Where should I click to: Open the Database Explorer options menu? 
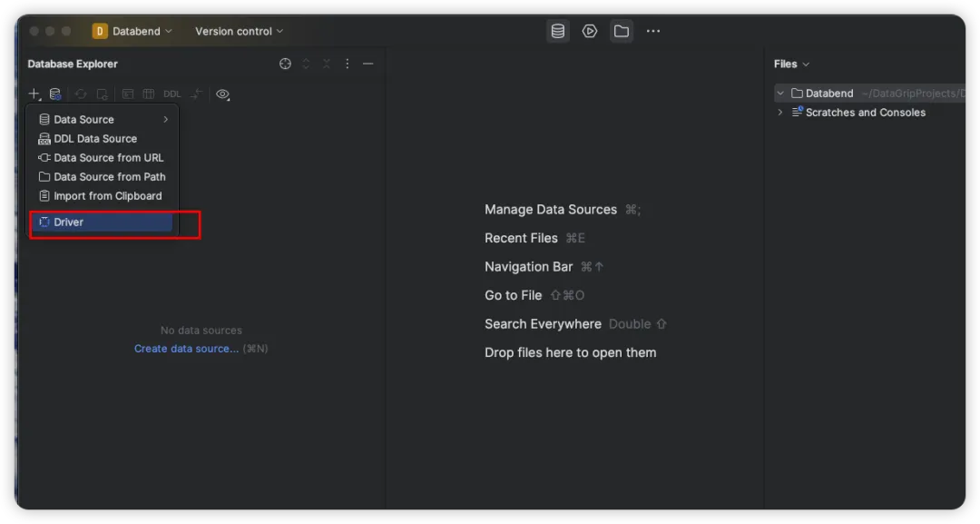pos(347,64)
